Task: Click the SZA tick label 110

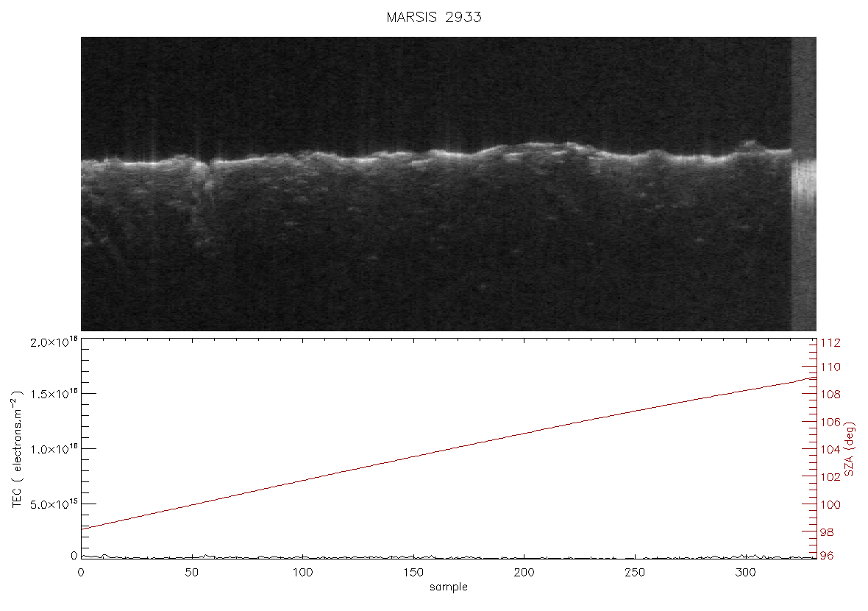Action: point(830,367)
